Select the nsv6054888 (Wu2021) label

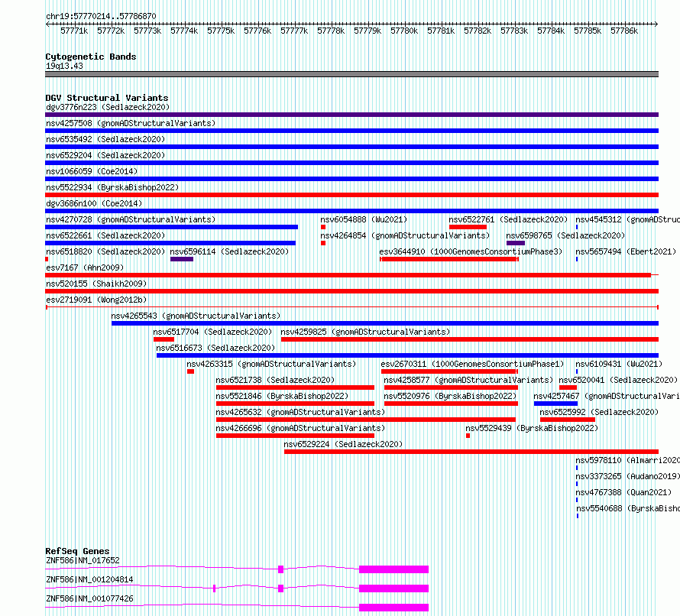[x=364, y=219]
